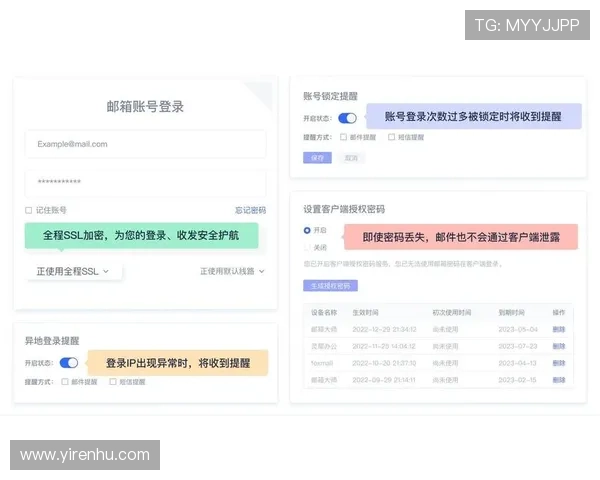This screenshot has height=480, width=600.
Task: Click the 邮箱账号登录 login title
Action: [x=145, y=106]
